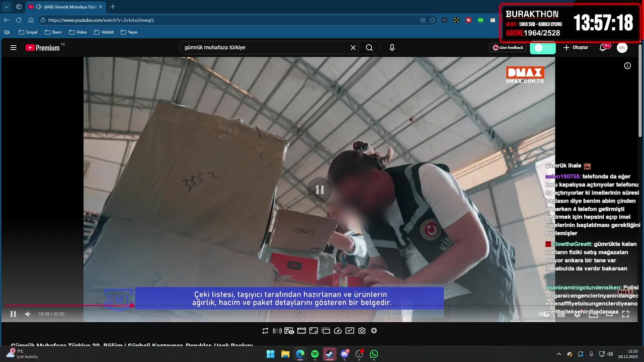Bookmark this page with star
This screenshot has width=644, height=362.
point(432,20)
